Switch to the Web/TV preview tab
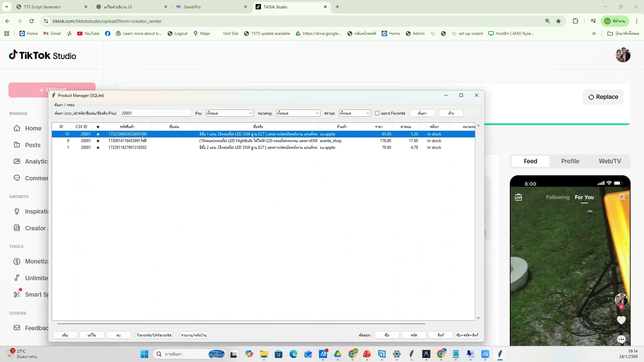This screenshot has width=644, height=362. [x=609, y=161]
